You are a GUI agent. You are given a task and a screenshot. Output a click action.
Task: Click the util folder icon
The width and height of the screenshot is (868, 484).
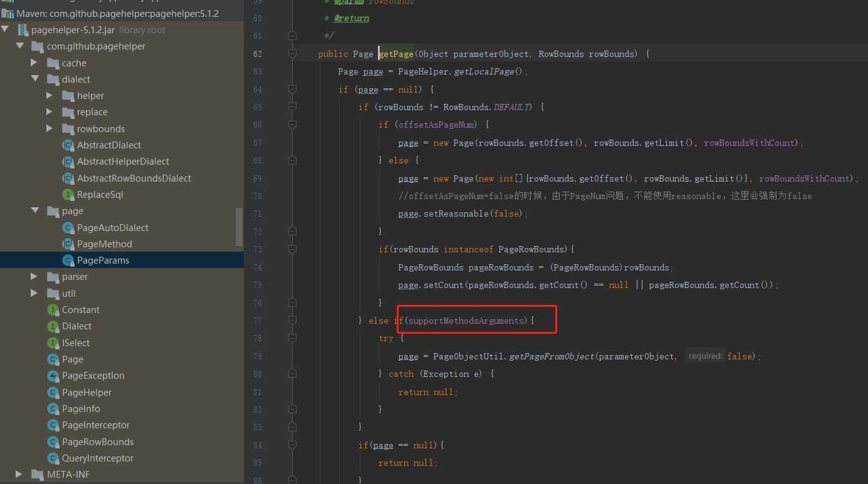tap(53, 293)
